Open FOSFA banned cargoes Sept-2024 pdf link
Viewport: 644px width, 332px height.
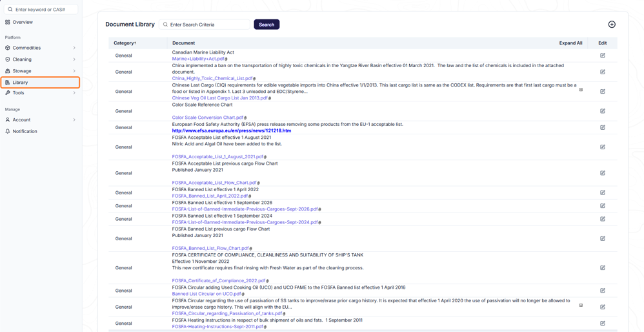click(245, 222)
